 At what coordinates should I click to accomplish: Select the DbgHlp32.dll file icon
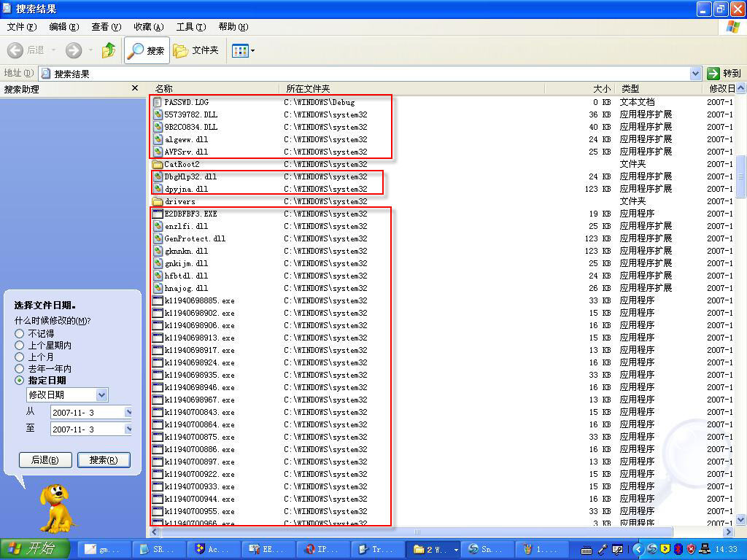pos(158,176)
